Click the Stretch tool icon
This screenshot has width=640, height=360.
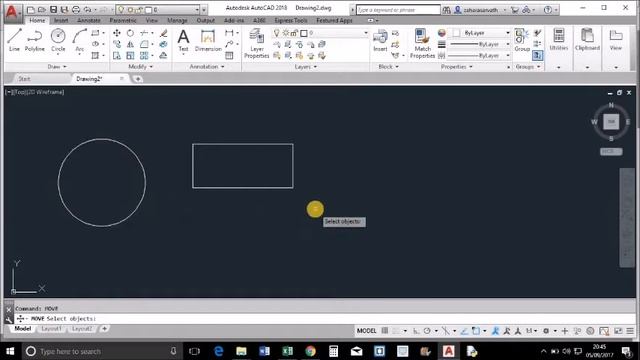click(x=117, y=56)
